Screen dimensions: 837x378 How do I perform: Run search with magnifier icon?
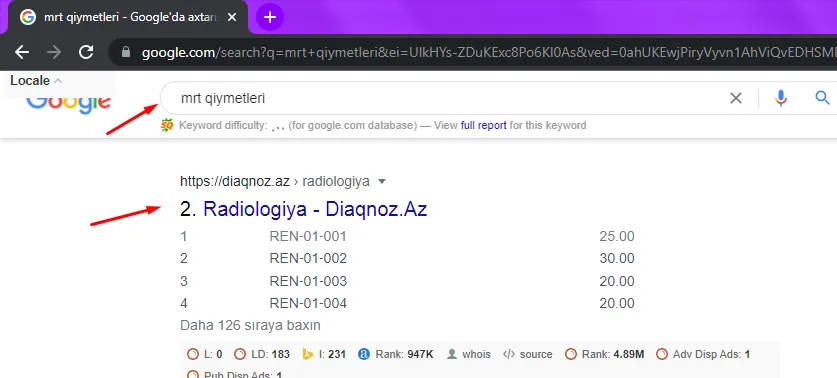tap(822, 98)
